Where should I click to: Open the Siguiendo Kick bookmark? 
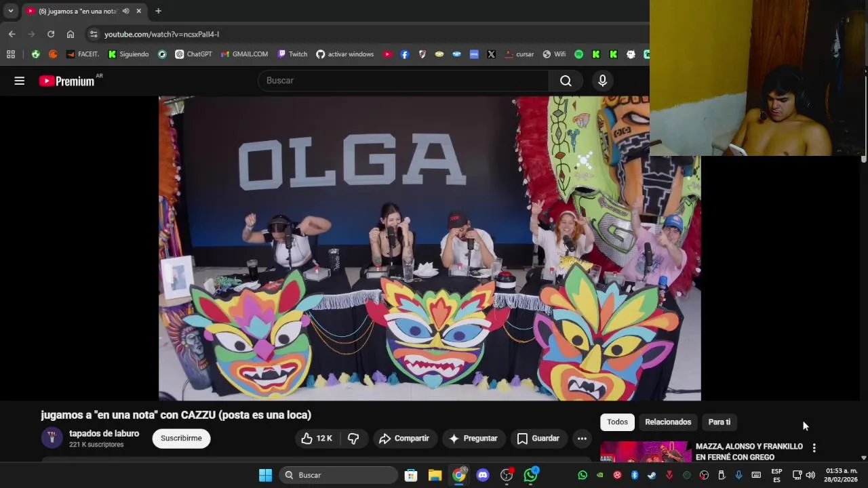point(128,54)
